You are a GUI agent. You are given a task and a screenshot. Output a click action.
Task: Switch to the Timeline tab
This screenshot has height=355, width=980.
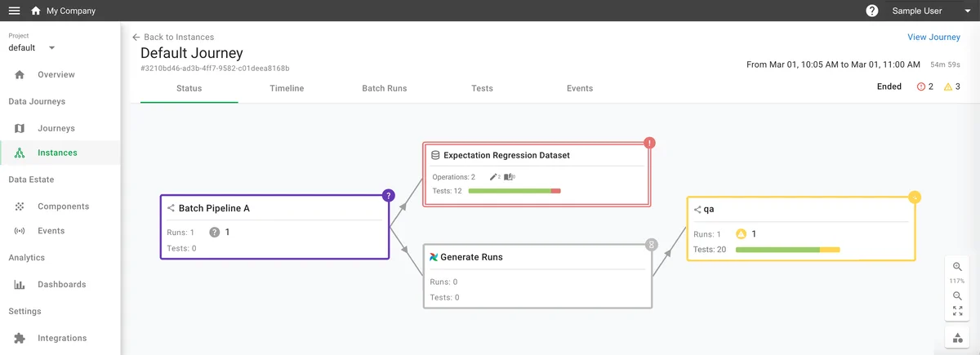coord(287,88)
